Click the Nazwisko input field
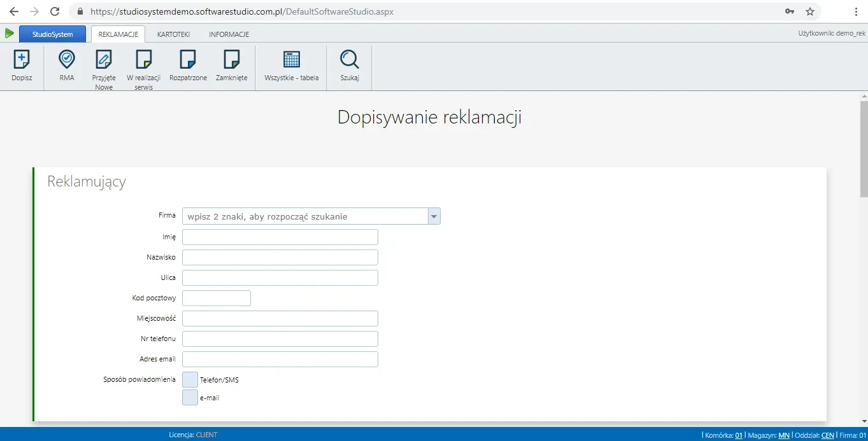Image resolution: width=868 pixels, height=441 pixels. click(x=280, y=257)
